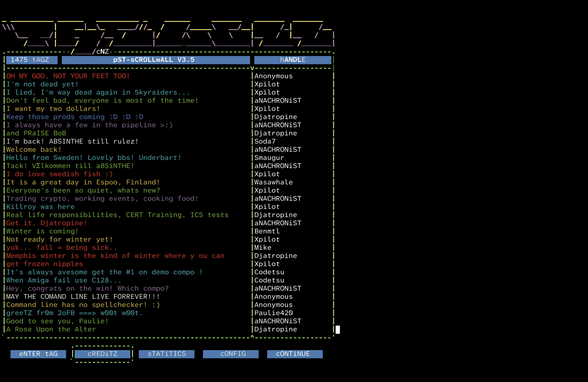Screen dimensions: 588x382
Task: Click the cNZ signature under logo
Action: [102, 52]
